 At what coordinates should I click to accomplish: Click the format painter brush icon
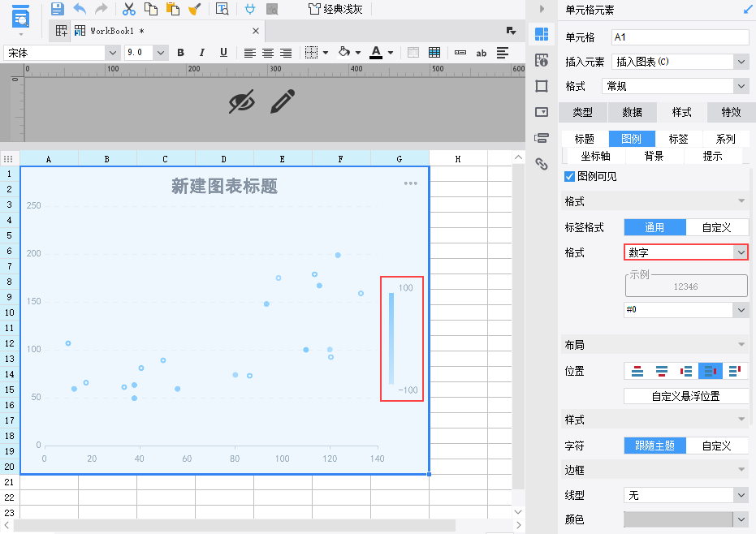pyautogui.click(x=195, y=9)
